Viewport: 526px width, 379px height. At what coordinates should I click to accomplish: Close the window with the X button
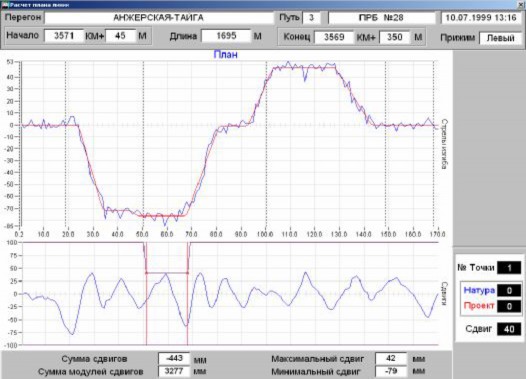click(x=521, y=4)
